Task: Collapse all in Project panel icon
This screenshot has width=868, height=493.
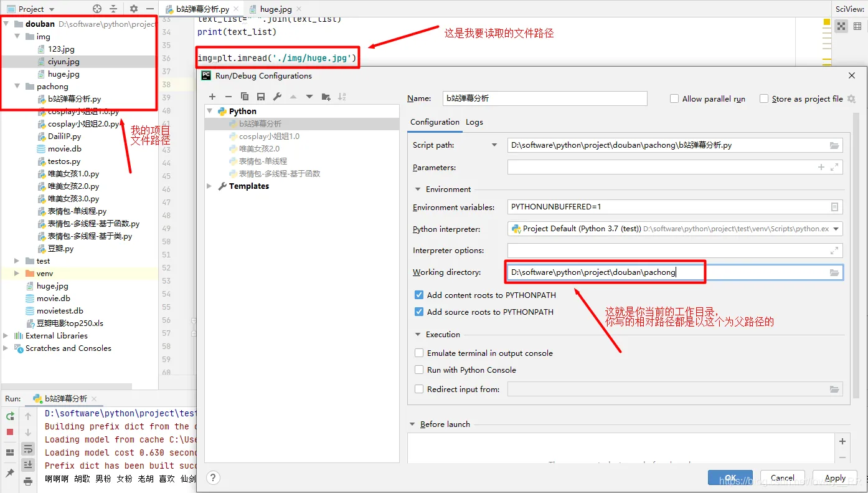Action: click(113, 9)
